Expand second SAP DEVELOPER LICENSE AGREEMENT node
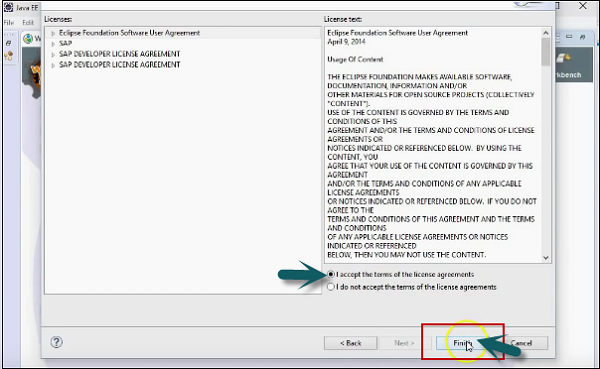This screenshot has height=369, width=600. click(53, 65)
